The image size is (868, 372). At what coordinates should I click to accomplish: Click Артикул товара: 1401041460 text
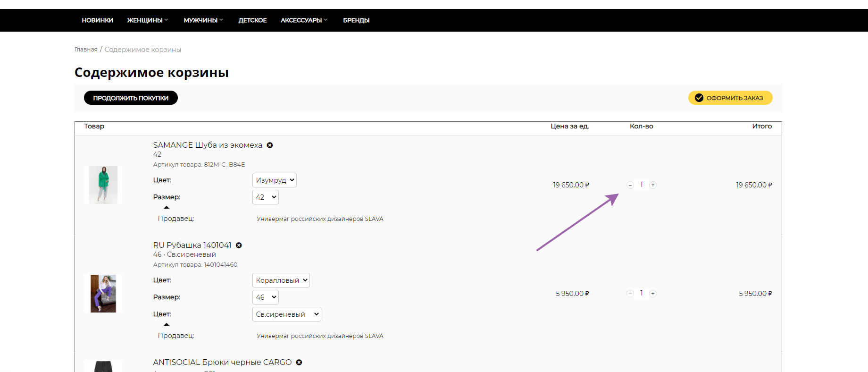pyautogui.click(x=195, y=265)
